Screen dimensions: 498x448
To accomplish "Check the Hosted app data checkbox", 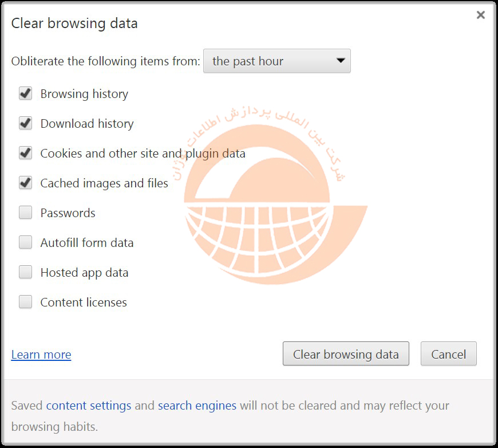I will (25, 272).
